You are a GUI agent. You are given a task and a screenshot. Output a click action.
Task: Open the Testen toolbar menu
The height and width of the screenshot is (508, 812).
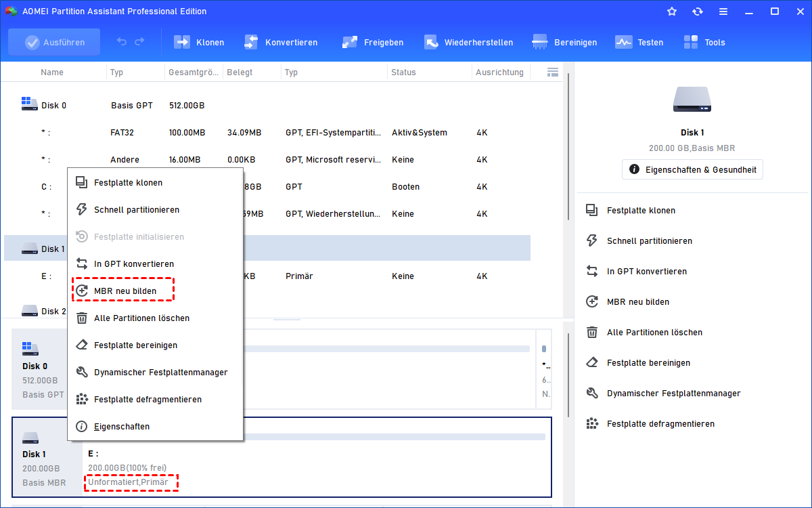point(639,42)
